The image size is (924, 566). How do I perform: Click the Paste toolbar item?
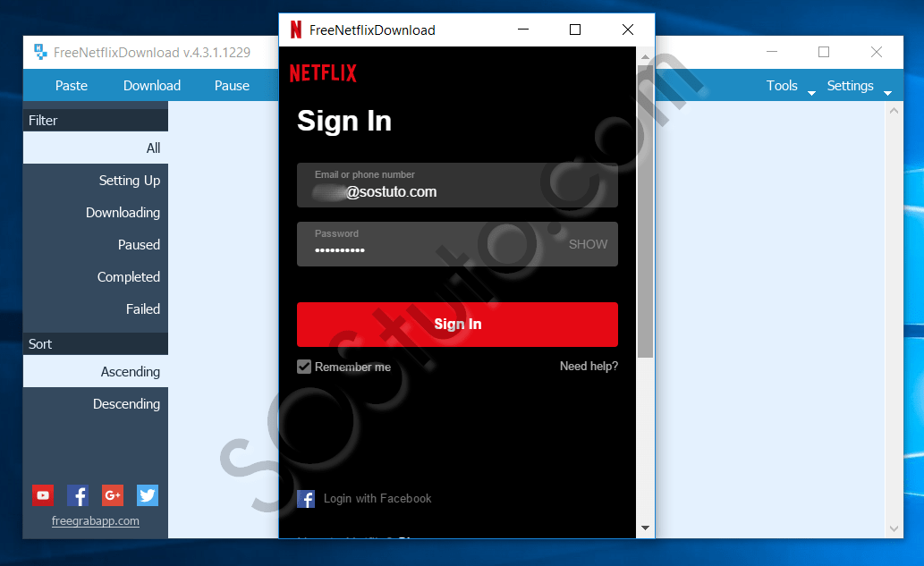71,86
